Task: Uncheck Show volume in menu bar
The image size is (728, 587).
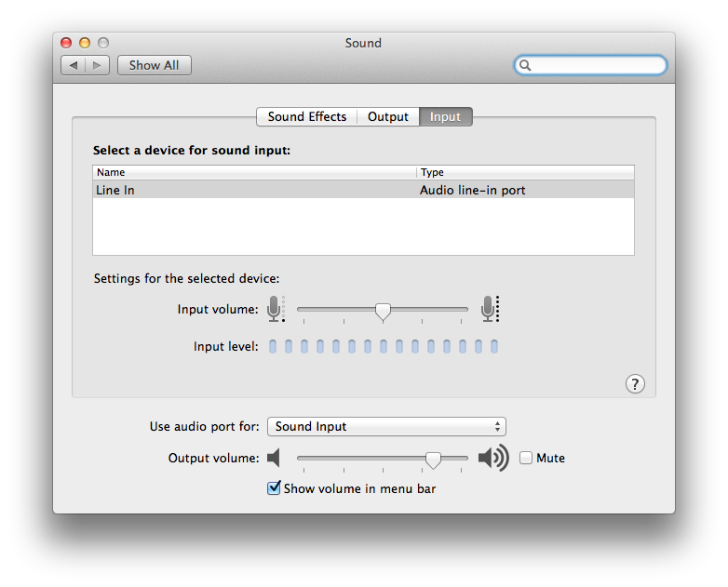Action: coord(274,487)
